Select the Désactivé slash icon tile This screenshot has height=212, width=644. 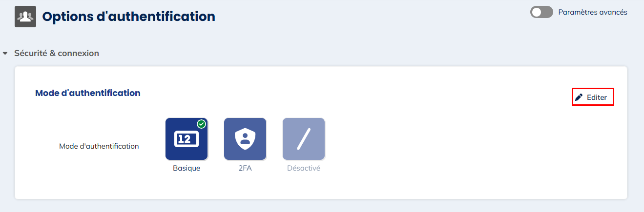point(304,139)
